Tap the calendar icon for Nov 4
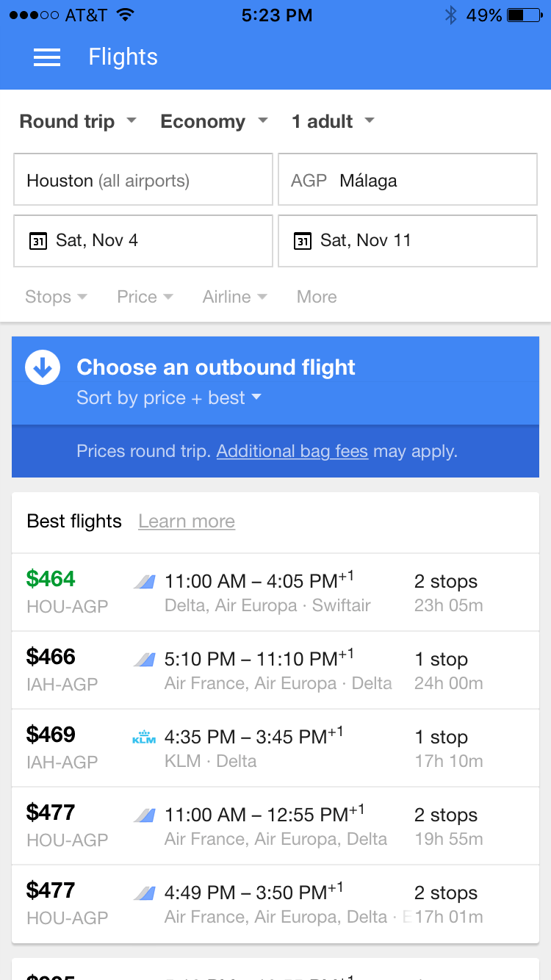The width and height of the screenshot is (551, 980). (37, 240)
